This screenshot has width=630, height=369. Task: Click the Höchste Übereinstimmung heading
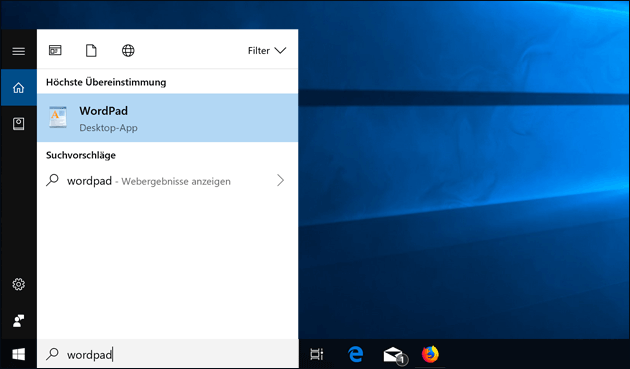[106, 82]
